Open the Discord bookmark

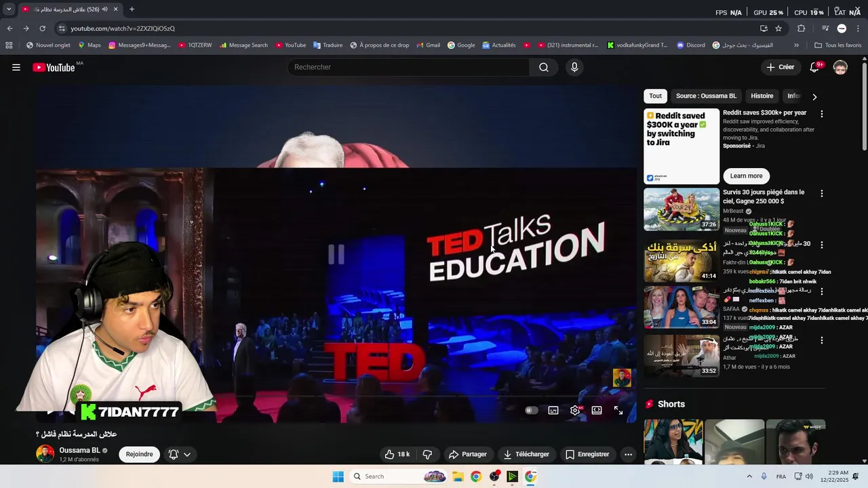(x=690, y=45)
